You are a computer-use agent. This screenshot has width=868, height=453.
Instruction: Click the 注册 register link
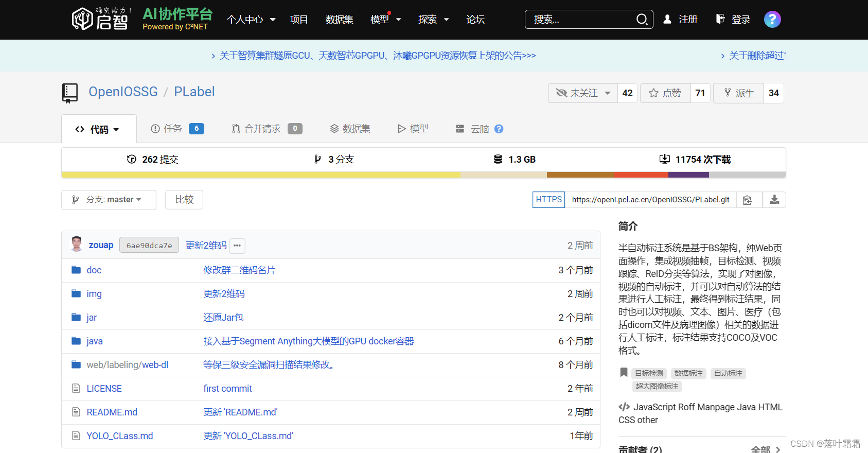click(680, 20)
